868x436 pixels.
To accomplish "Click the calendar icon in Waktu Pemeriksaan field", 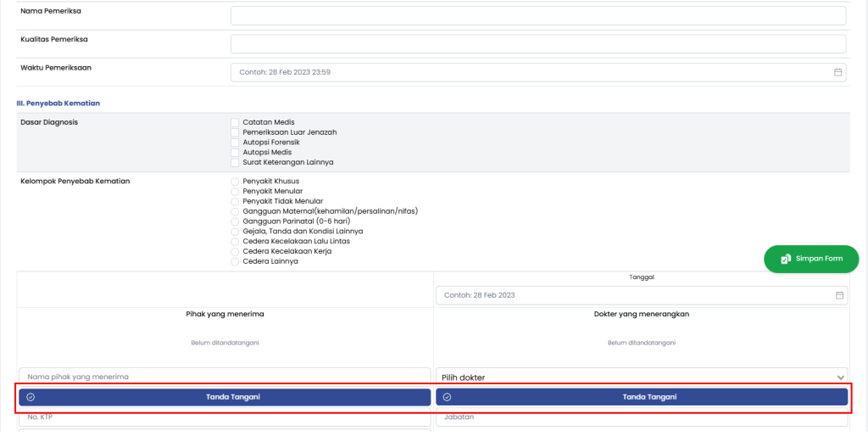I will coord(838,72).
